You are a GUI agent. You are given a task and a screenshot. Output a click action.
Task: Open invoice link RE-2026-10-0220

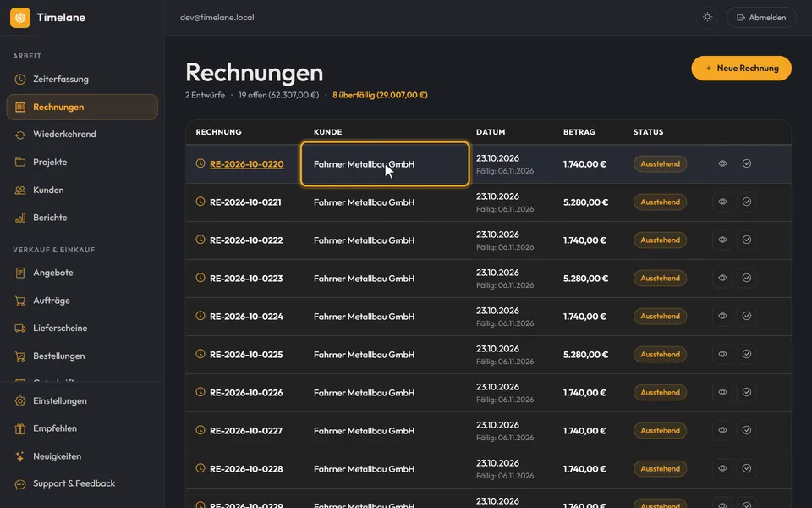246,164
